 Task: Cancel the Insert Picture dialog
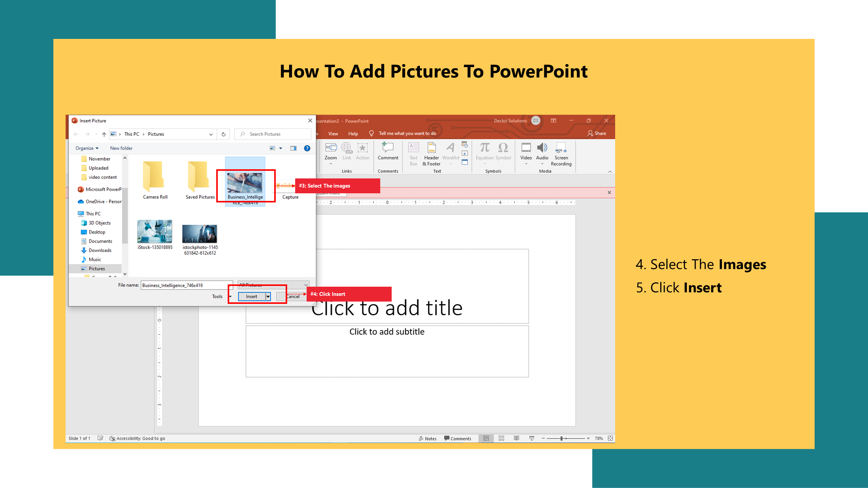click(x=292, y=297)
